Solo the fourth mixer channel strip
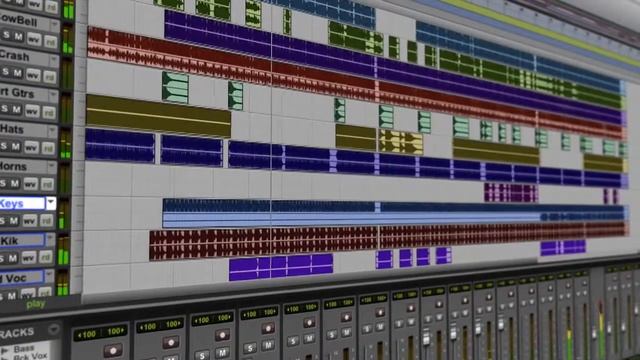This screenshot has width=640, height=360. (250, 348)
